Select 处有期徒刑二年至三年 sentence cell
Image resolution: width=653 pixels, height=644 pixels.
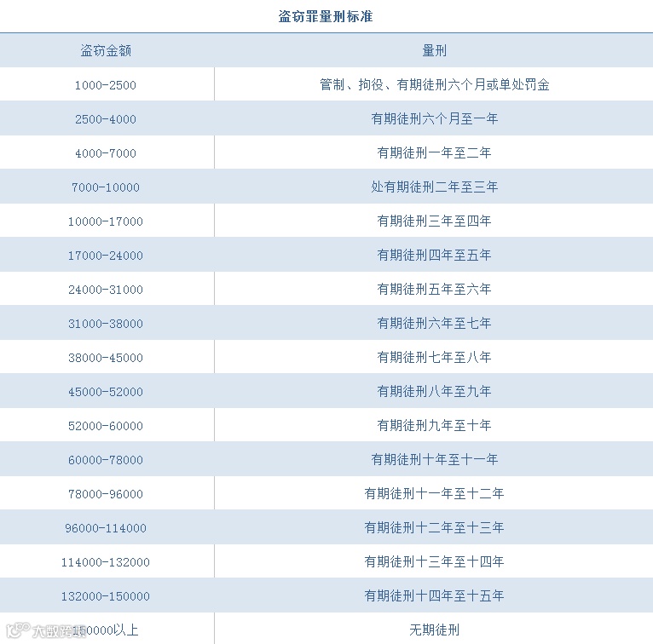(x=435, y=187)
